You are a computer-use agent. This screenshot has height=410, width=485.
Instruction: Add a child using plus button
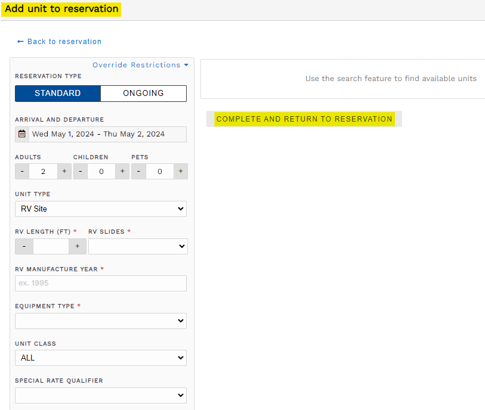click(x=122, y=171)
